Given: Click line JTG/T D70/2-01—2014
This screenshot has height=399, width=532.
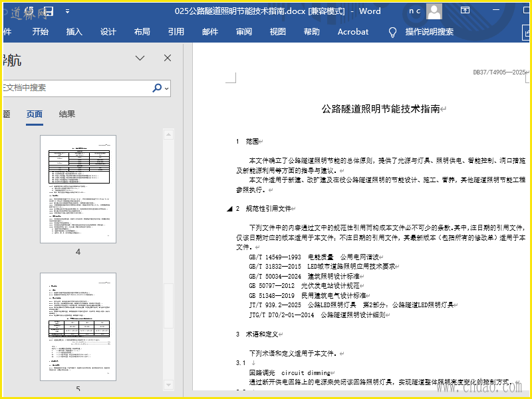Looking at the screenshot, I should point(317,315).
